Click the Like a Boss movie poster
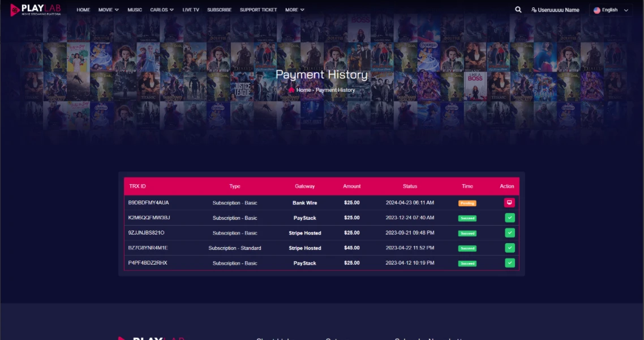The width and height of the screenshot is (644, 340). (475, 86)
